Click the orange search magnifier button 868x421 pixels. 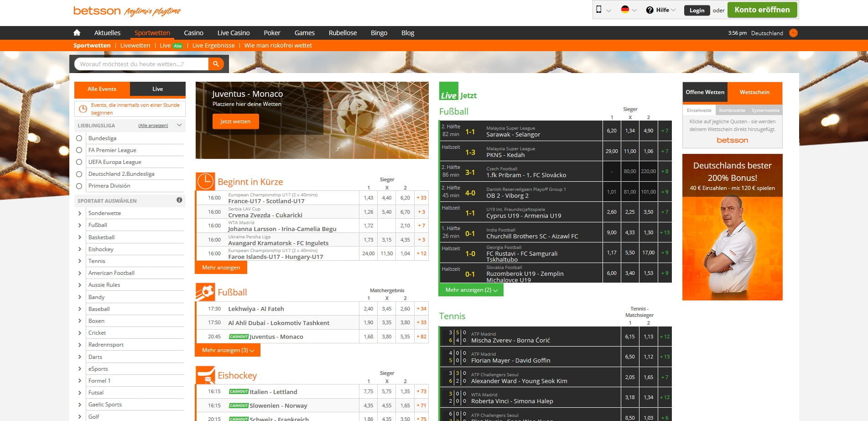tap(216, 64)
